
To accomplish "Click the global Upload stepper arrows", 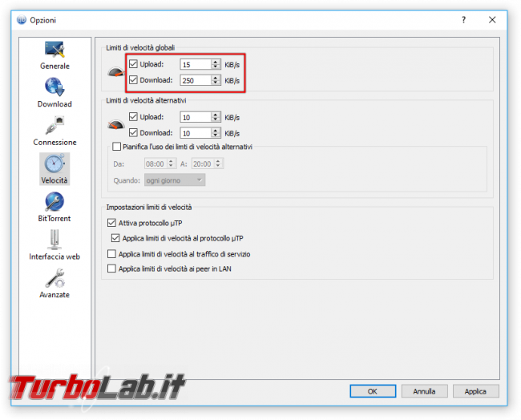I will pyautogui.click(x=216, y=64).
